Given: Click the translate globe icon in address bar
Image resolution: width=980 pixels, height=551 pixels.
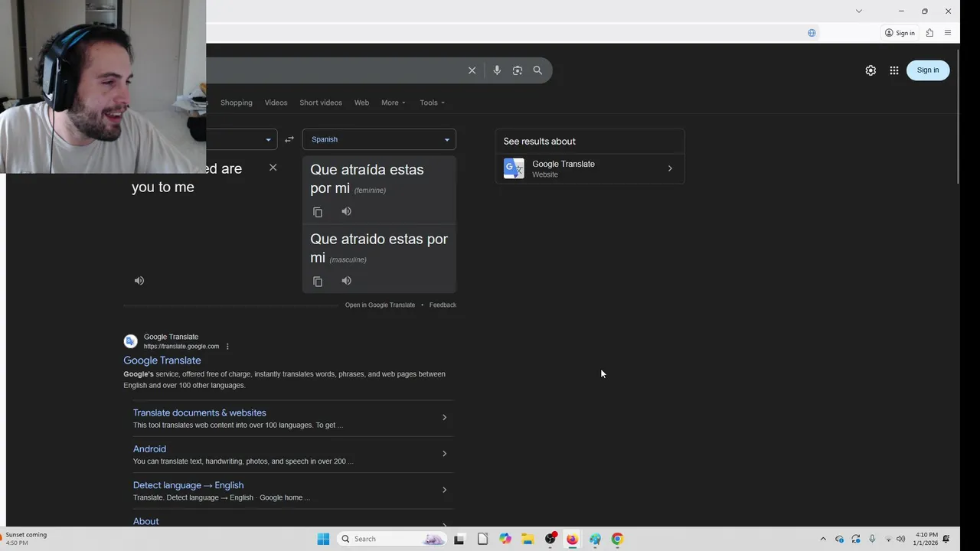Looking at the screenshot, I should point(812,33).
